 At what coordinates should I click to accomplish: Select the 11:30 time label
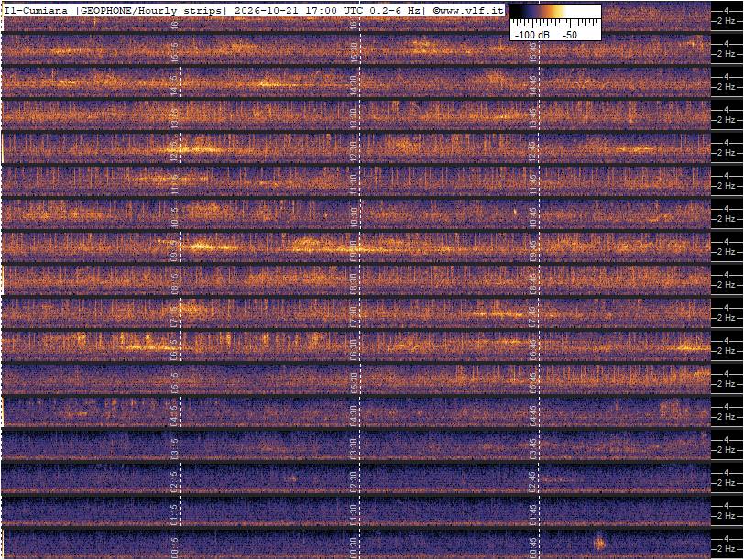pos(354,185)
